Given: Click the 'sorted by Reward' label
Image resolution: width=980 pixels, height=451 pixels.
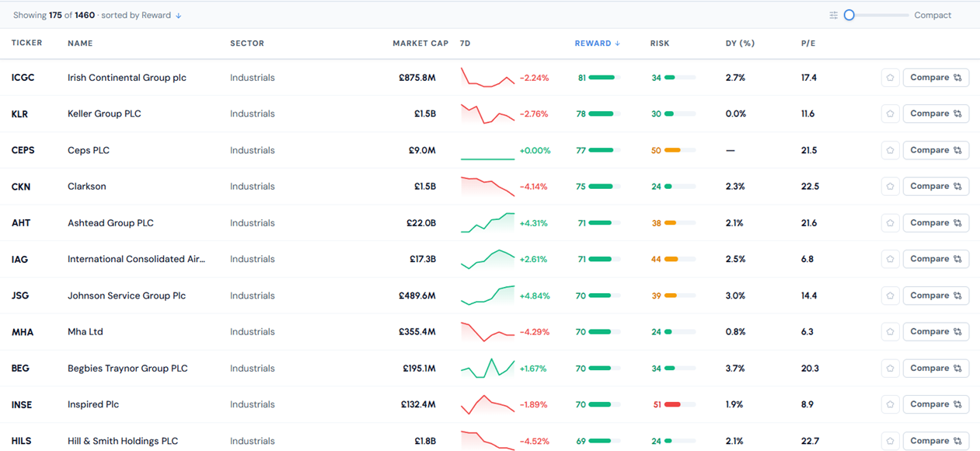Looking at the screenshot, I should [136, 16].
